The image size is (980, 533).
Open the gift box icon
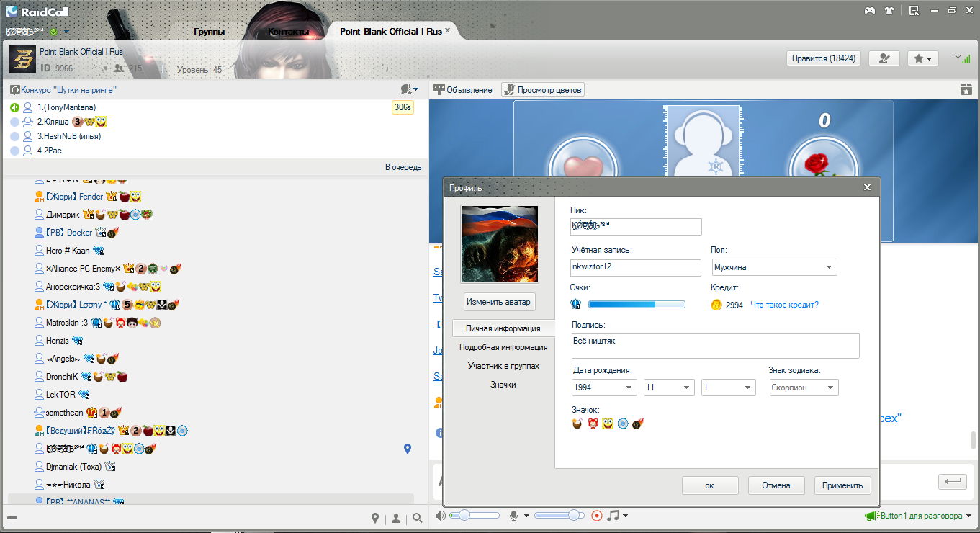[966, 89]
